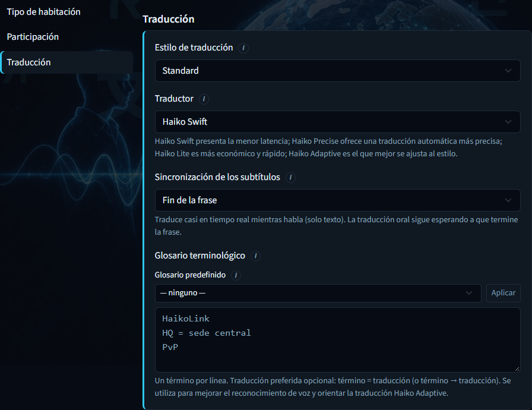Image resolution: width=532 pixels, height=410 pixels.
Task: Click chevron arrow of Standard dropdown
Action: pos(508,71)
